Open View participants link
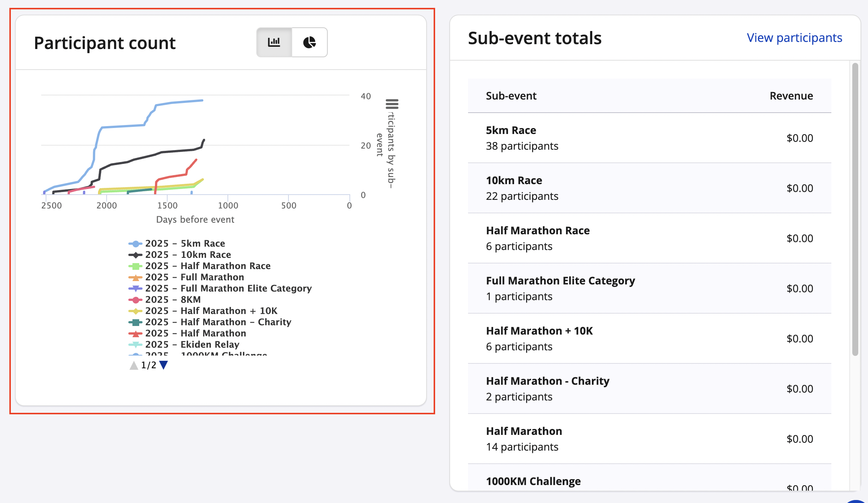868x503 pixels. point(794,38)
